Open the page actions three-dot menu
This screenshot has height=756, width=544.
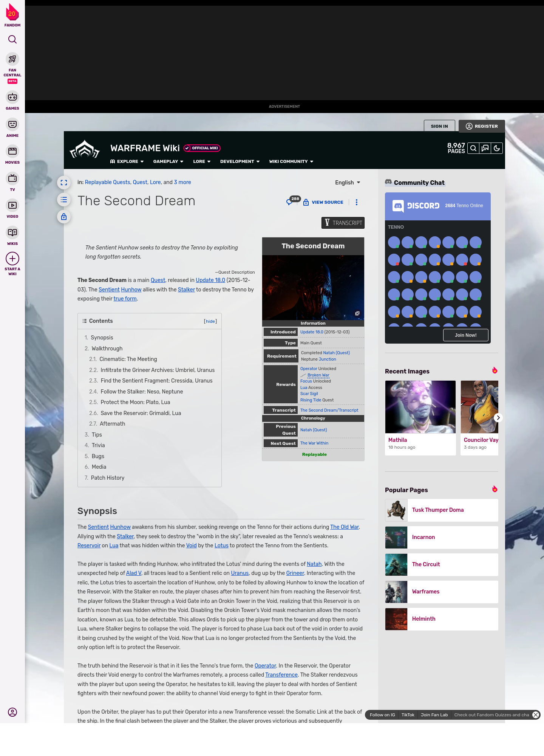(356, 202)
